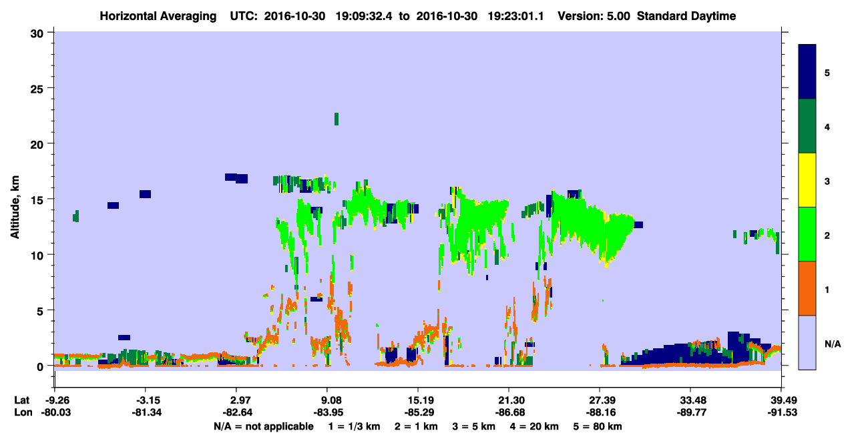This screenshot has width=868, height=445.
Task: Click the isolated green feature near 22 km altitude
Action: point(337,119)
